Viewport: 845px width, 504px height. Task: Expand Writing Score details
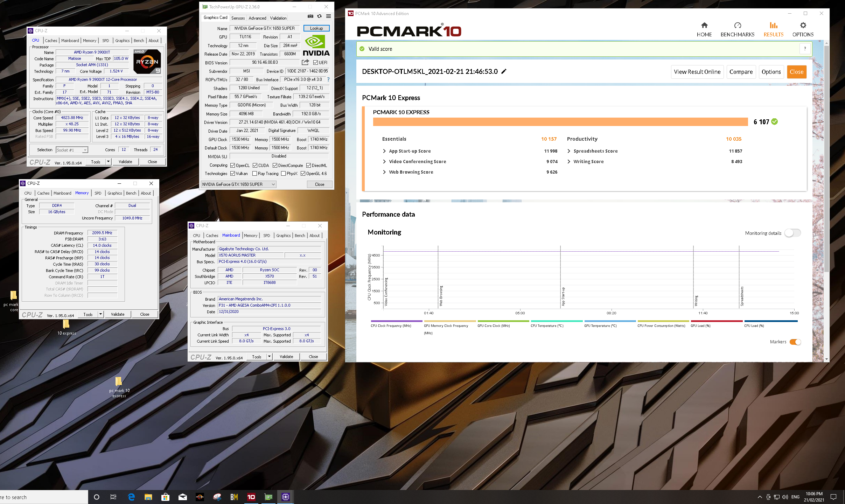pyautogui.click(x=569, y=161)
